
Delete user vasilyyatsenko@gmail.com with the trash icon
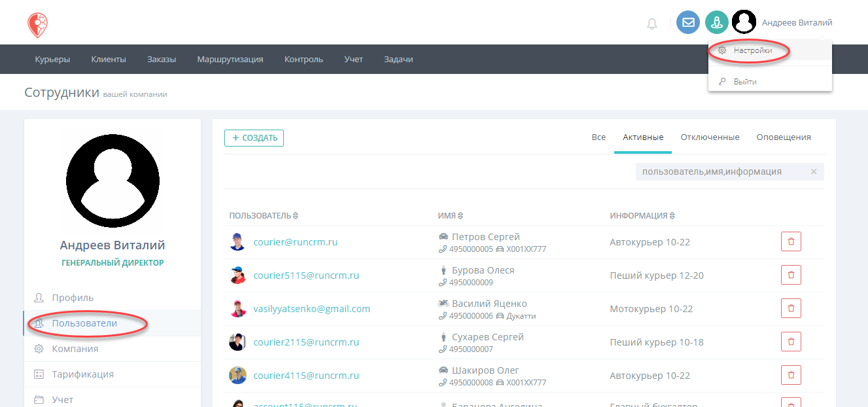coord(791,308)
